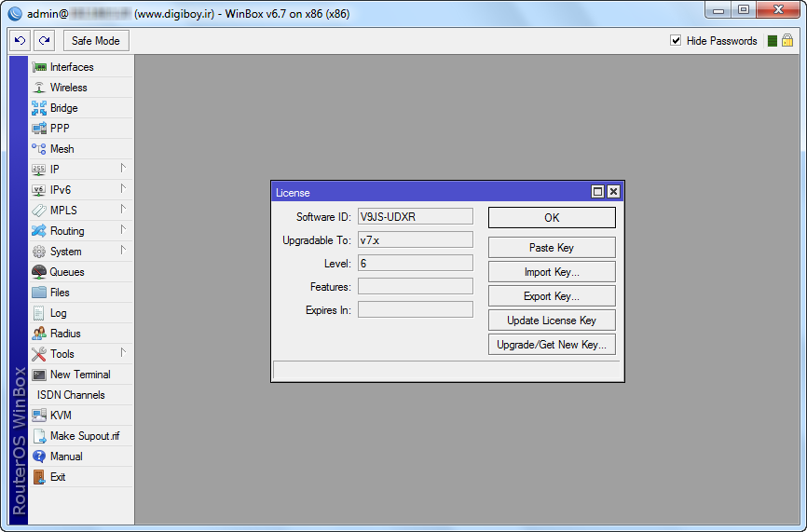
Task: Enable Safe Mode
Action: pos(96,41)
